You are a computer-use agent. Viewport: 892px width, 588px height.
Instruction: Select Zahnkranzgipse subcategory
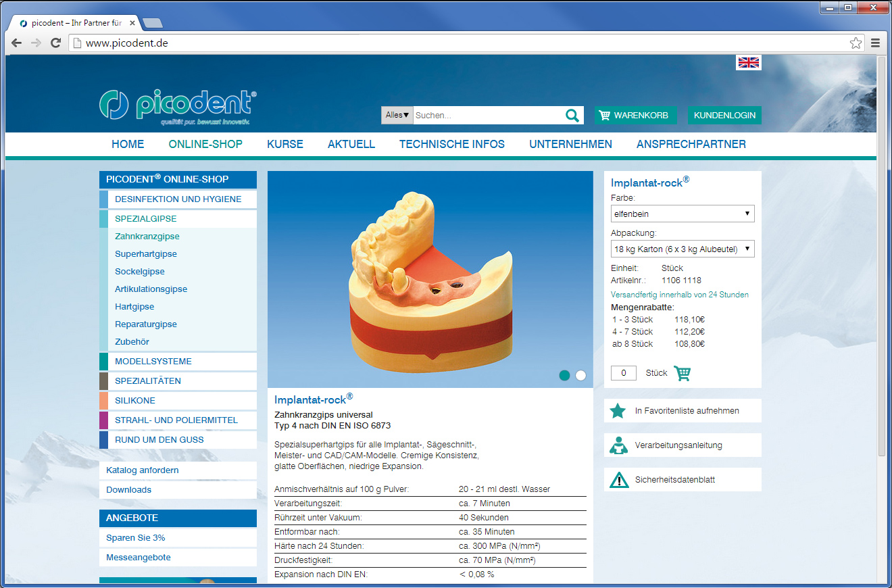point(147,237)
